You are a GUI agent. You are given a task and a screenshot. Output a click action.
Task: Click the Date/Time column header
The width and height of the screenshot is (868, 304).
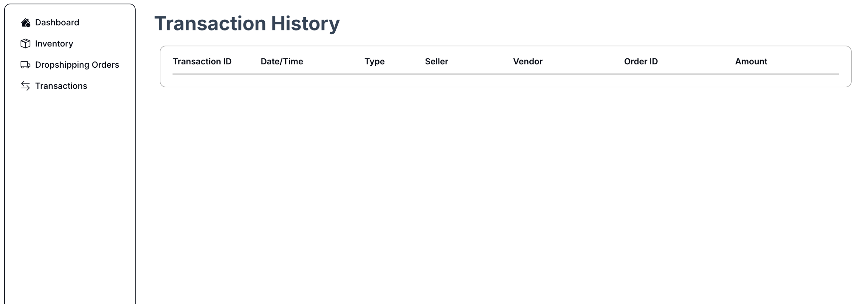(x=282, y=62)
